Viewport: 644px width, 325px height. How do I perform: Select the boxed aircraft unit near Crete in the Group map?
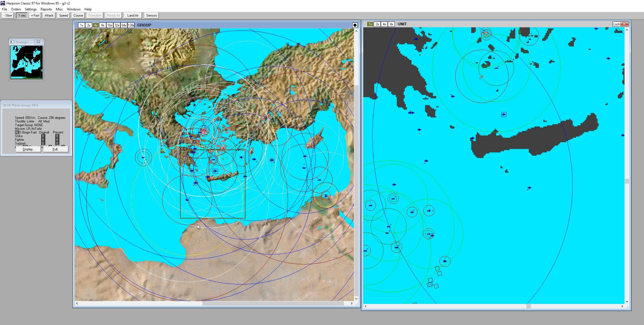point(215,171)
